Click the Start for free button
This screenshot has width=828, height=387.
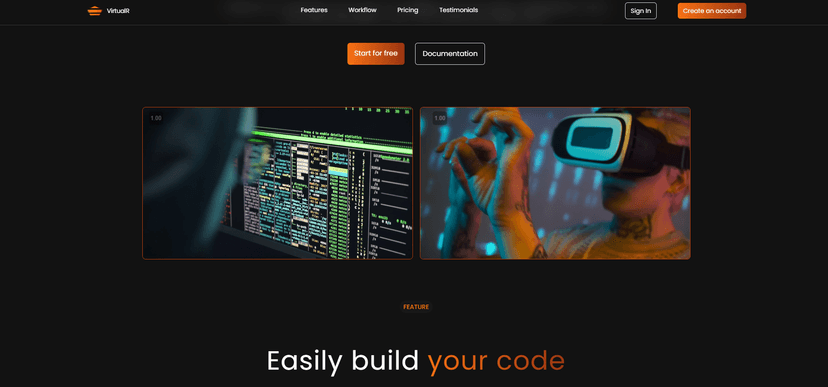click(376, 54)
